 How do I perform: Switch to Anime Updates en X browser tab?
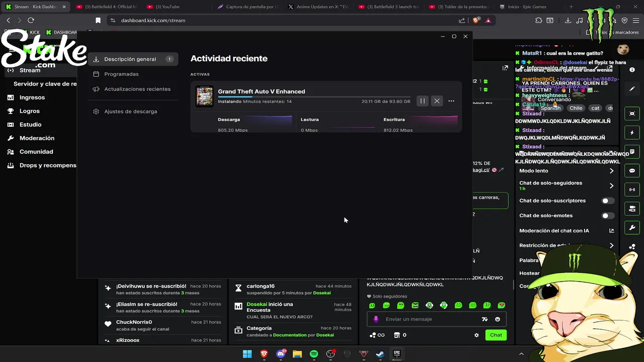[318, 7]
